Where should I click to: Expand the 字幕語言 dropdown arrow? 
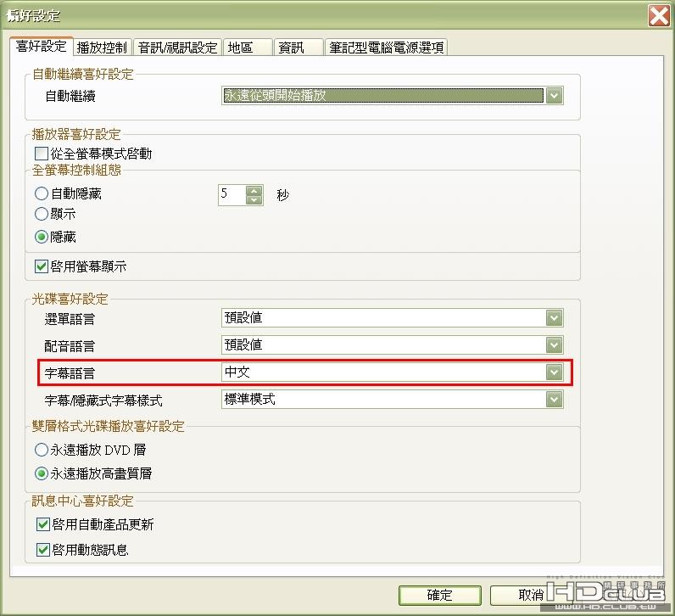pyautogui.click(x=554, y=372)
